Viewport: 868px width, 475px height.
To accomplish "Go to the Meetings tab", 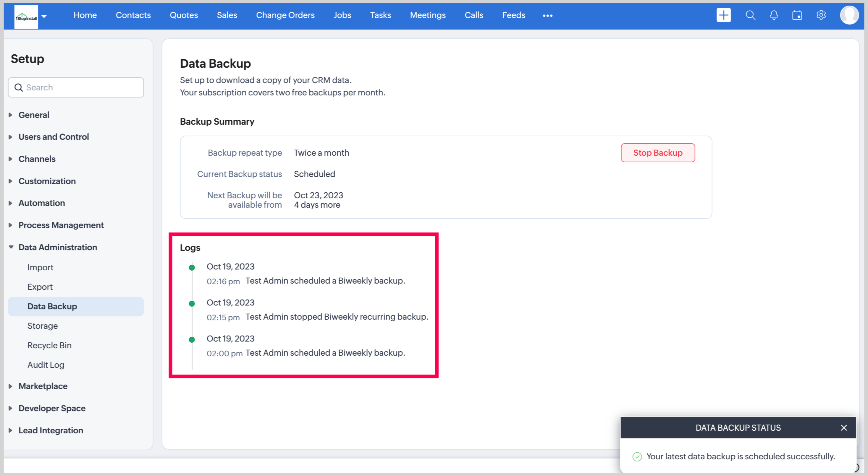I will pos(428,15).
